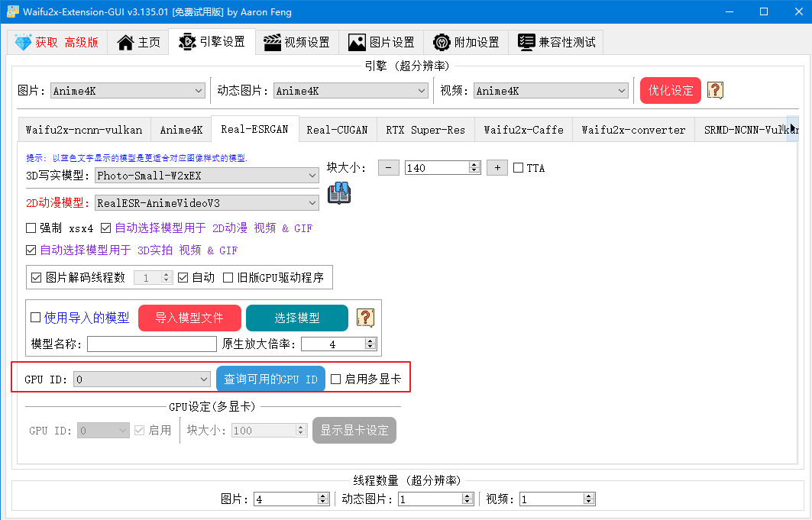812x520 pixels.
Task: Open help icon beside 选择模型 button
Action: coord(366,318)
